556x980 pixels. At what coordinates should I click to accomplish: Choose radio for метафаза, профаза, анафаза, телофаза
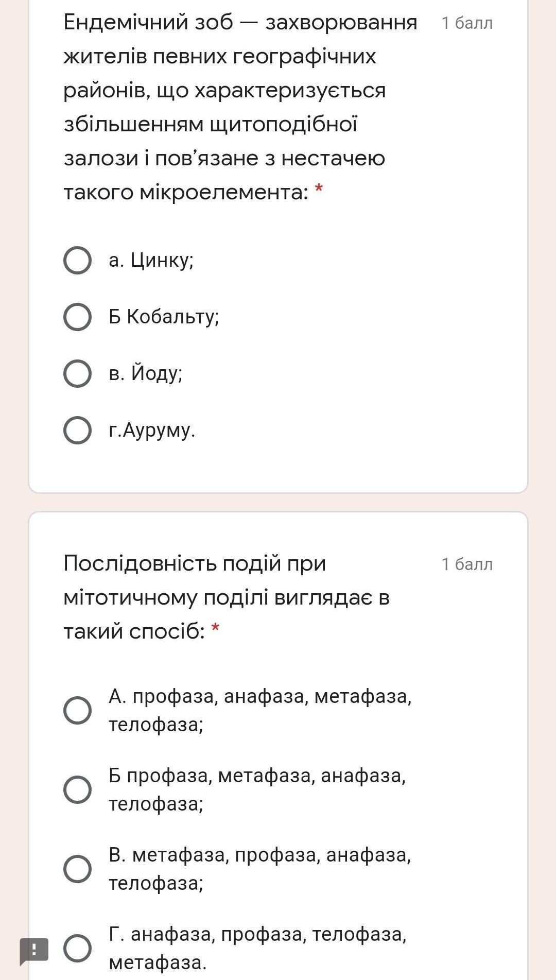pos(77,869)
